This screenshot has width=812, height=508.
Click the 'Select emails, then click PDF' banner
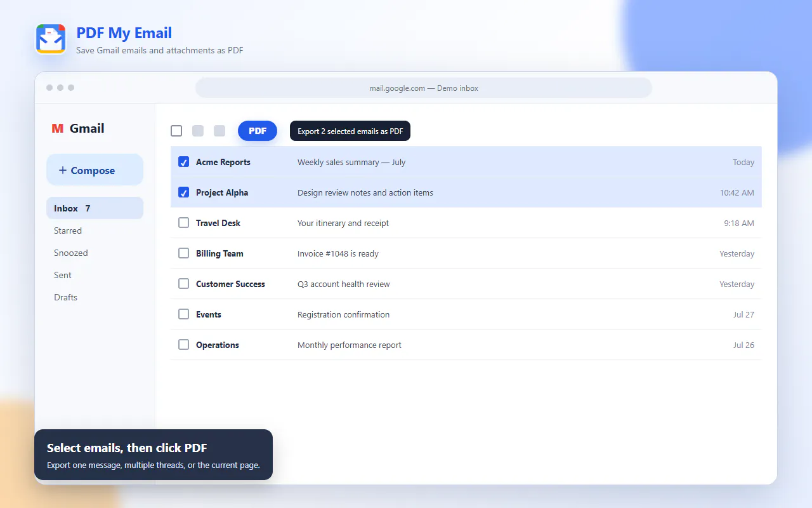point(154,455)
